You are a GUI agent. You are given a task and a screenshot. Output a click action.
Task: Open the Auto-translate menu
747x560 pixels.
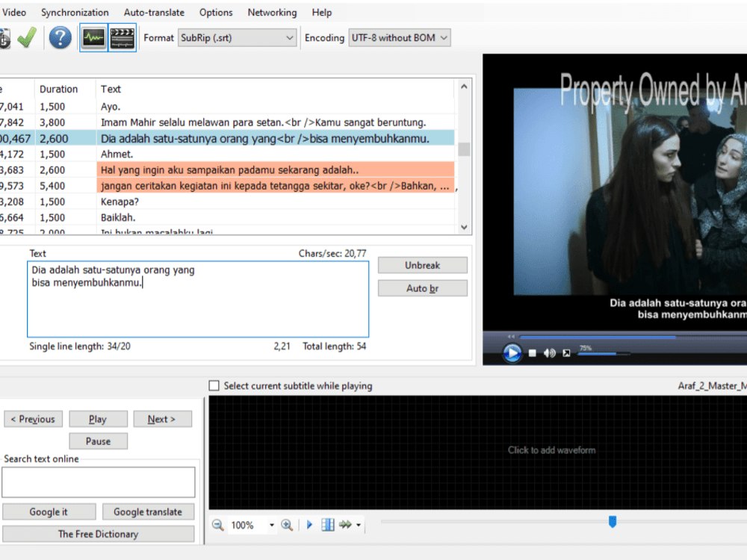154,13
